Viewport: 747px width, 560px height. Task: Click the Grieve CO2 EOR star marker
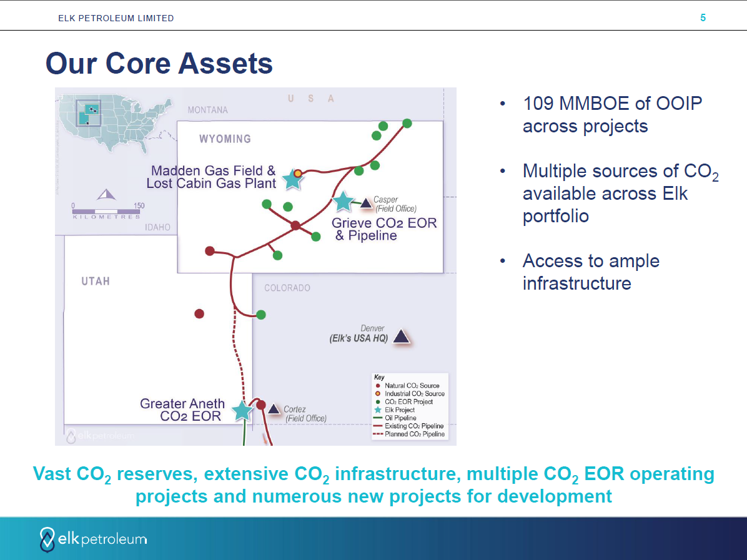tap(342, 201)
